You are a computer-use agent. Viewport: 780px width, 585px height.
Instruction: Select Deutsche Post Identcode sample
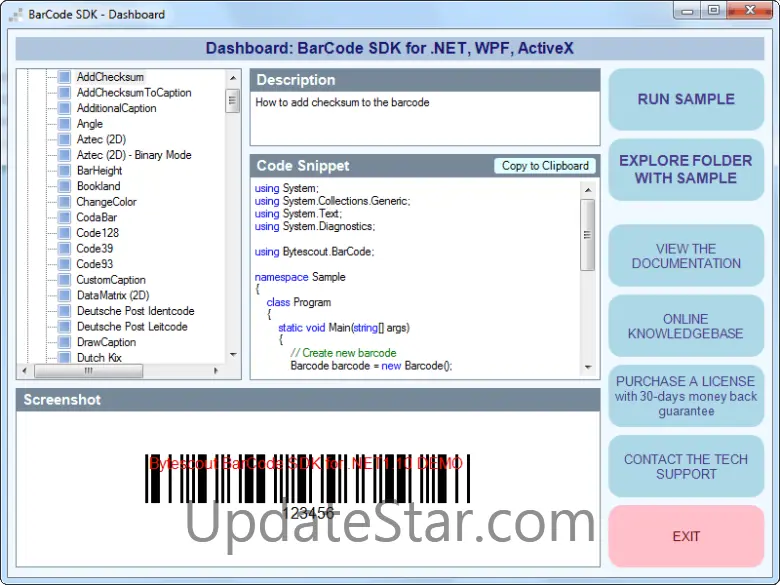point(135,311)
